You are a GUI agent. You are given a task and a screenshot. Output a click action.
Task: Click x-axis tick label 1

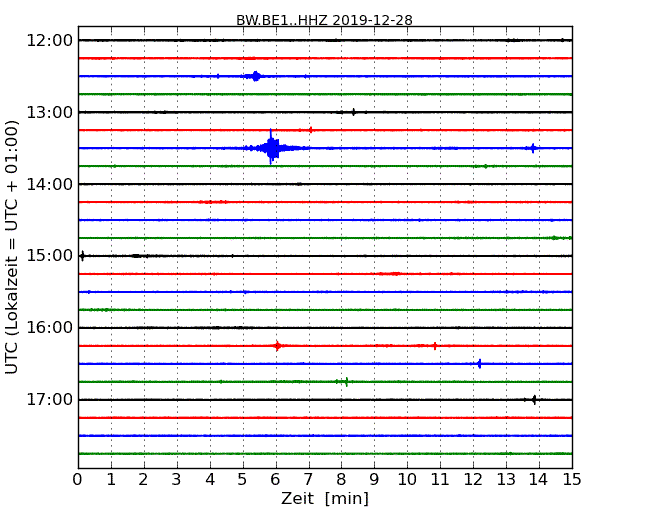111,479
